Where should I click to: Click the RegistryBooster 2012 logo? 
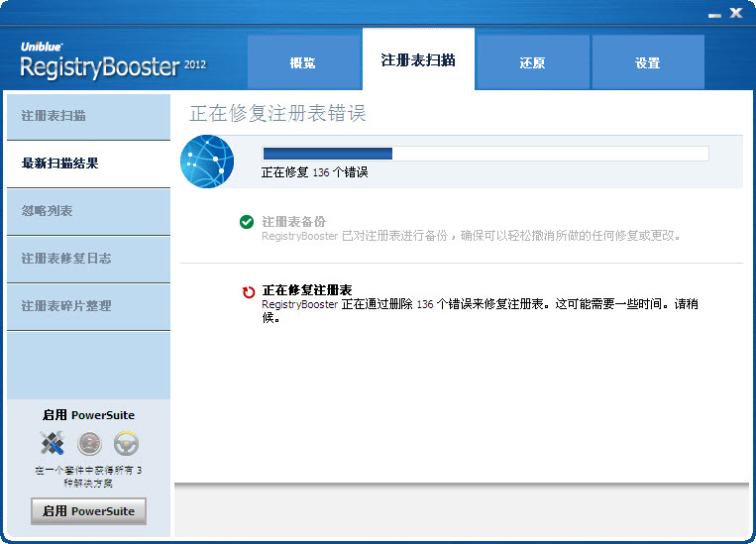point(113,63)
